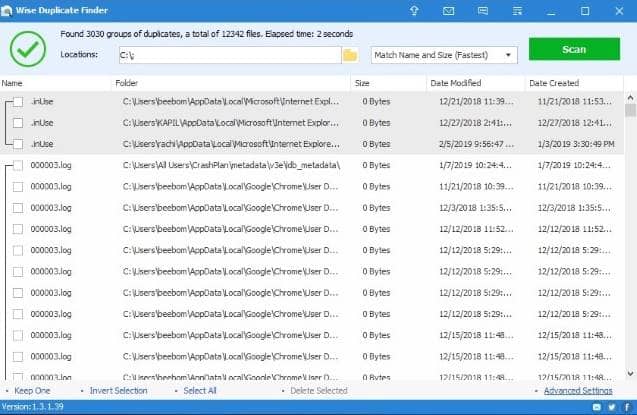The width and height of the screenshot is (637, 415).
Task: Click the Wise Duplicate Finder app logo
Action: pos(6,11)
